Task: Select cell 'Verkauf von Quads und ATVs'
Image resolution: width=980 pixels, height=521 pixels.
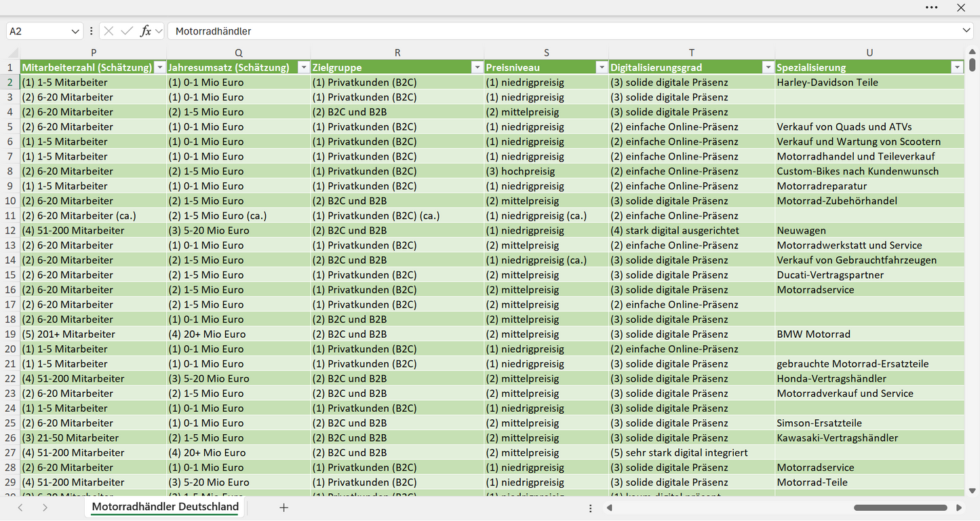Action: pos(869,126)
